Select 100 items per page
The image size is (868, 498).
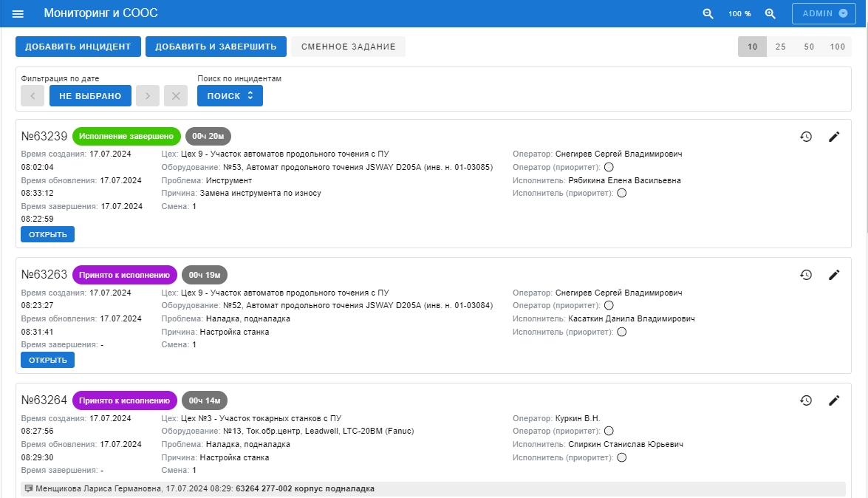tap(837, 47)
